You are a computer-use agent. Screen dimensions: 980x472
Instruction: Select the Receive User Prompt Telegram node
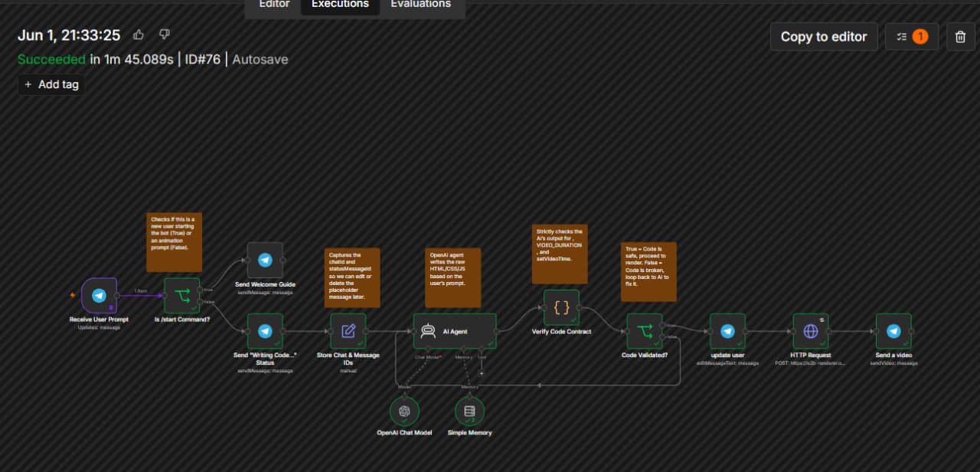pyautogui.click(x=100, y=296)
